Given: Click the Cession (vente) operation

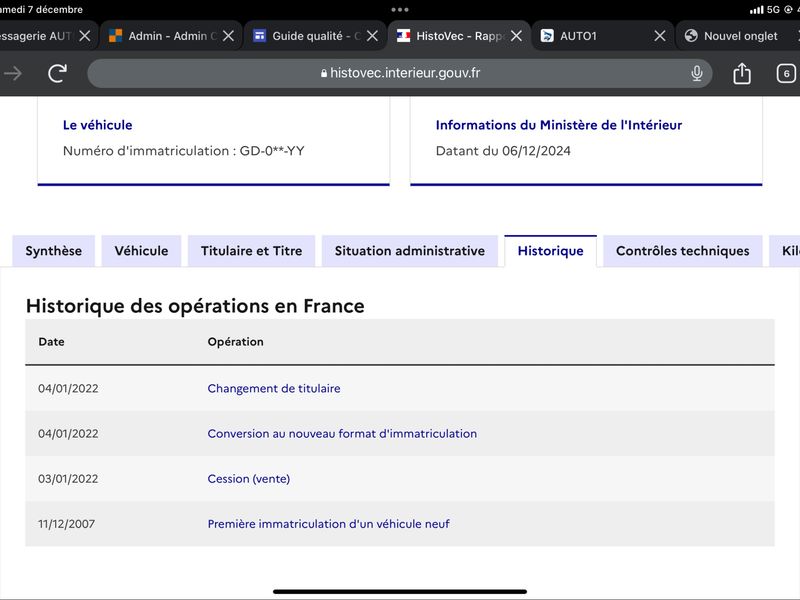Looking at the screenshot, I should (x=248, y=479).
